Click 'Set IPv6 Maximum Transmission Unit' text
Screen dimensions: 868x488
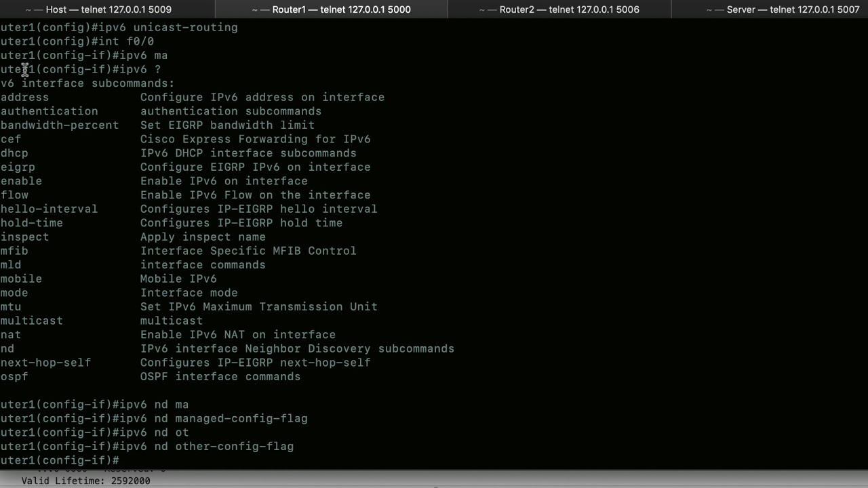pos(259,307)
